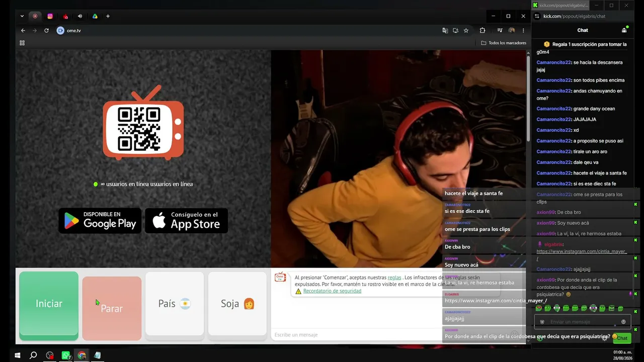Go back to the previous page
Image resolution: width=644 pixels, height=362 pixels.
(23, 31)
